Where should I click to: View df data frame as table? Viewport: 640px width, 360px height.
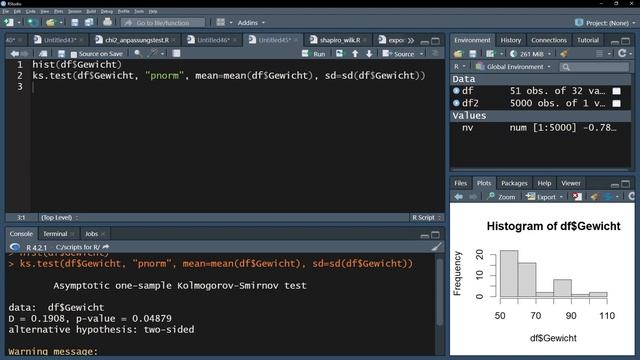point(616,91)
